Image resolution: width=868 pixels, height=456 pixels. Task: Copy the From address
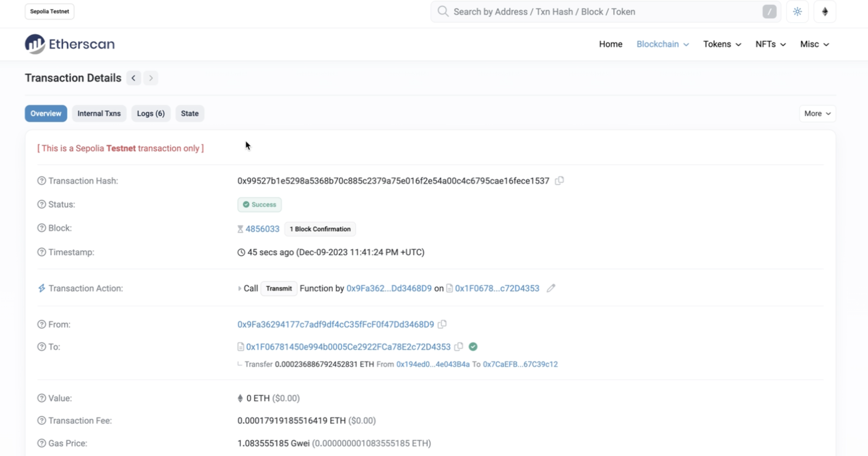point(442,324)
